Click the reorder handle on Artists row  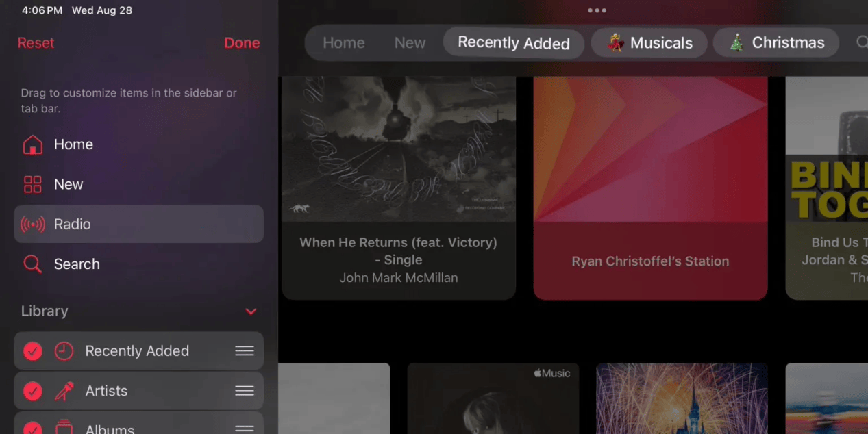tap(245, 391)
